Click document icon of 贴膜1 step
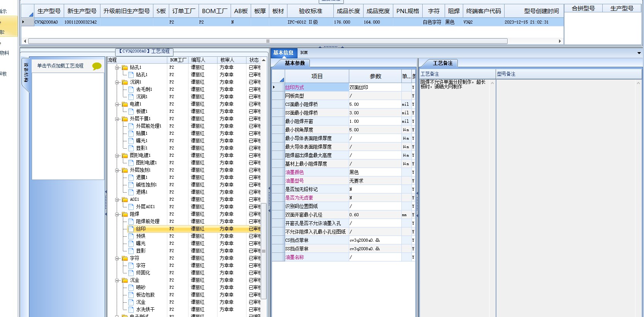The height and width of the screenshot is (317, 644). 131,133
